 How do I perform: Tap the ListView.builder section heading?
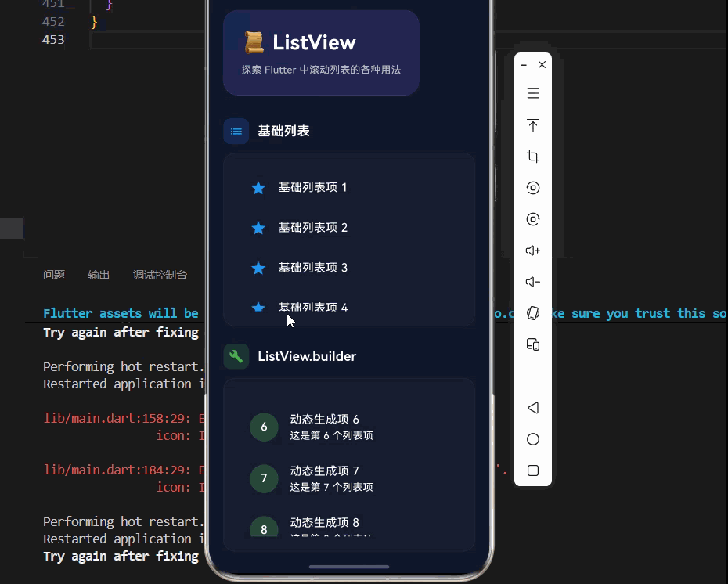307,356
